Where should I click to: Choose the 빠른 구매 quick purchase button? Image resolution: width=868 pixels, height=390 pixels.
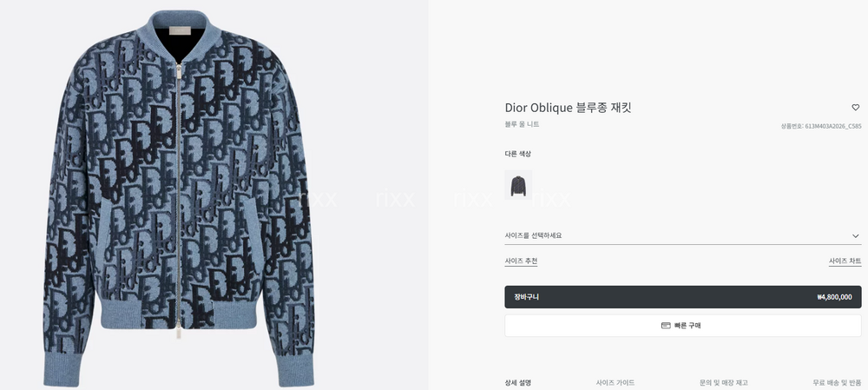tap(682, 326)
